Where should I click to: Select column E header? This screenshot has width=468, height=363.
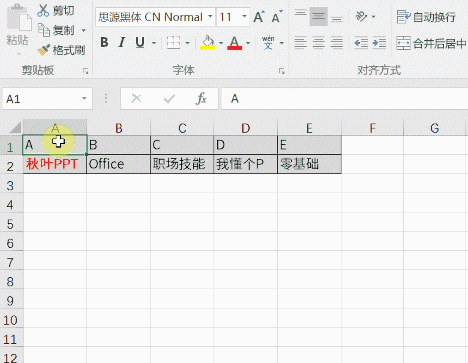[309, 128]
